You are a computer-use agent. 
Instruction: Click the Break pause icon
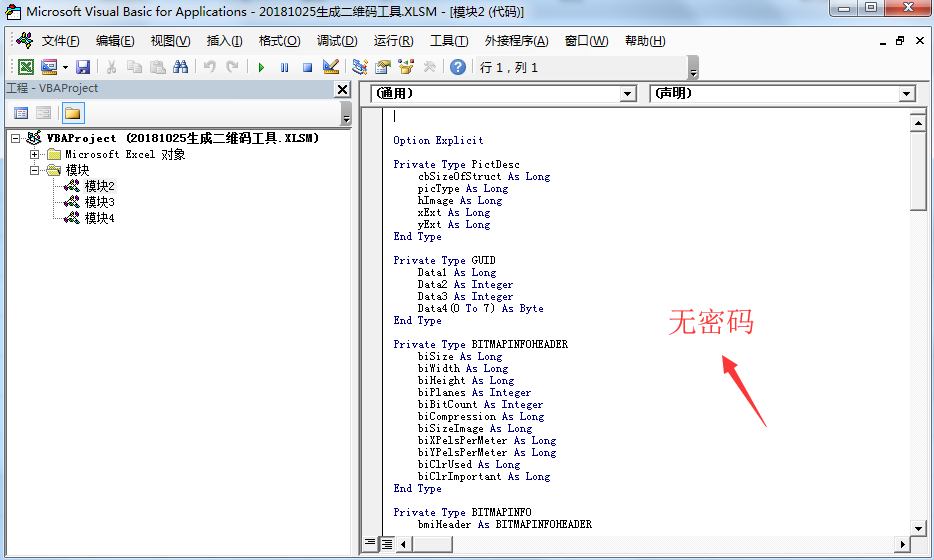(284, 67)
